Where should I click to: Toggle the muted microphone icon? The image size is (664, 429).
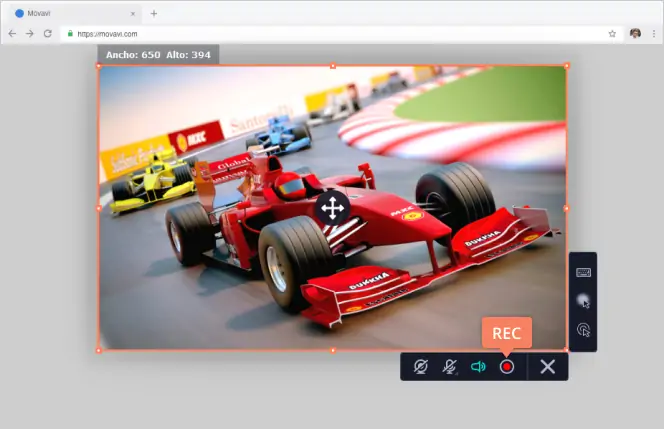point(449,366)
